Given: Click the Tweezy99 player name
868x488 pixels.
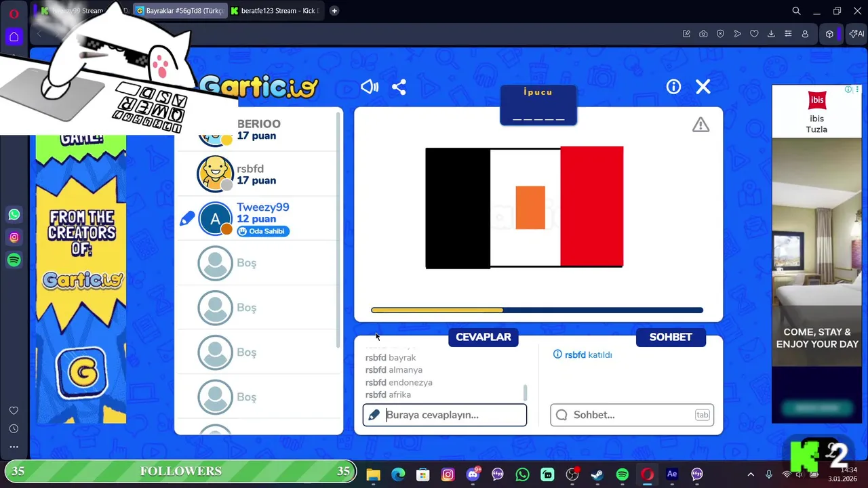Looking at the screenshot, I should (263, 207).
